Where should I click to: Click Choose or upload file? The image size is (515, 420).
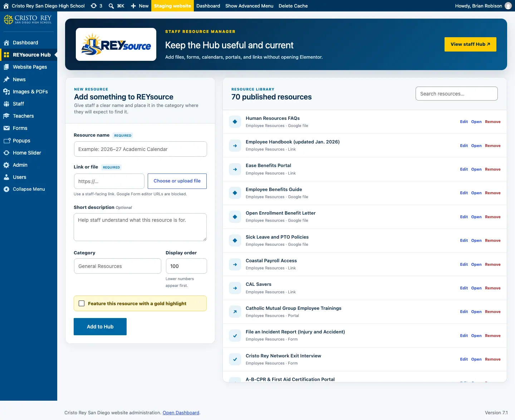pos(177,181)
